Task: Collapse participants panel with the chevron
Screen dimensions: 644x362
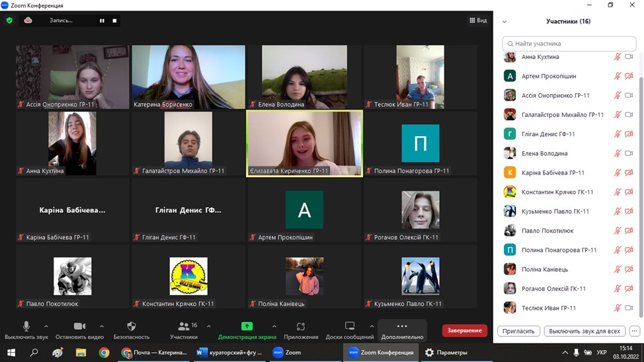Action: coord(504,22)
